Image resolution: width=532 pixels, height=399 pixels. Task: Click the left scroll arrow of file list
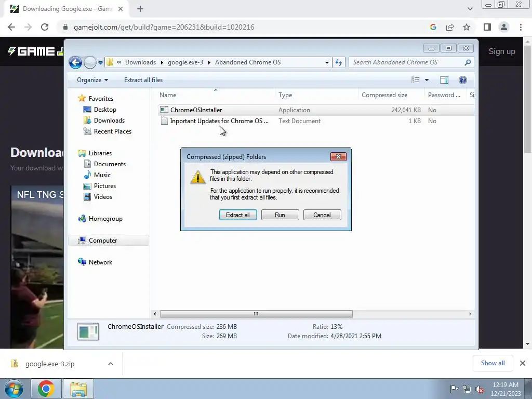coord(155,314)
